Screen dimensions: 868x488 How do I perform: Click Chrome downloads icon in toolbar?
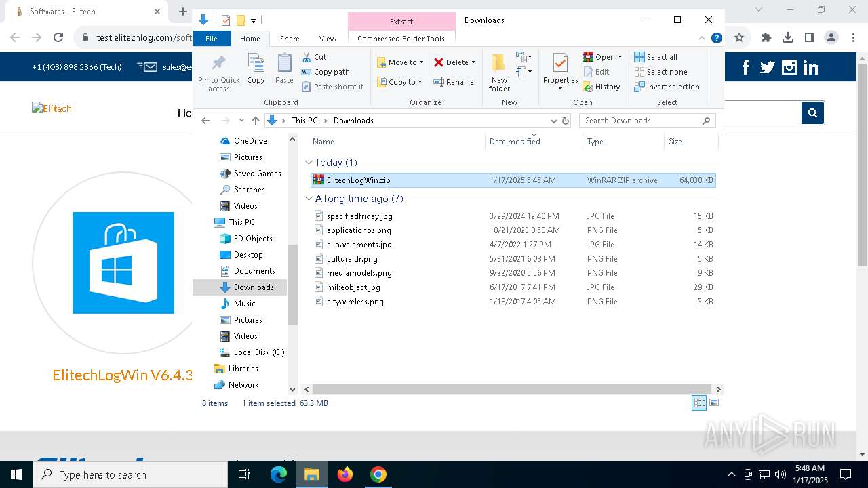[788, 38]
